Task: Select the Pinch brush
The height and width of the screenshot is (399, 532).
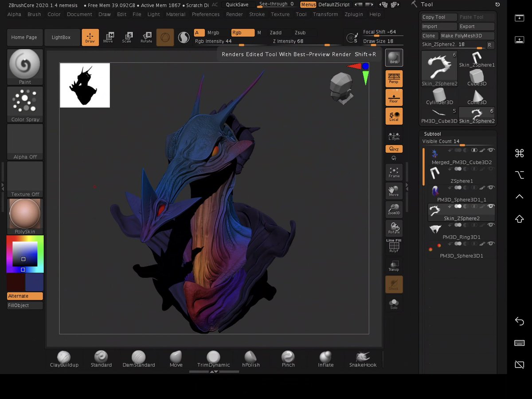Action: [288, 359]
